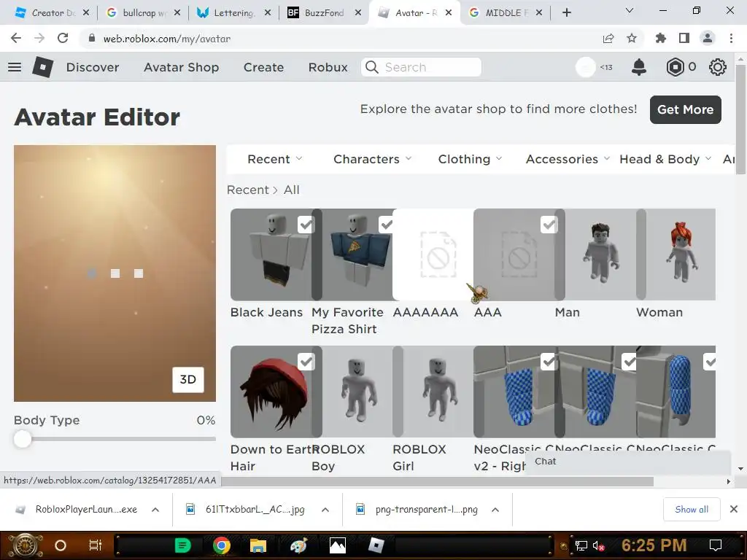This screenshot has height=560, width=747.
Task: Open Chrome three-dot menu
Action: pyautogui.click(x=731, y=38)
